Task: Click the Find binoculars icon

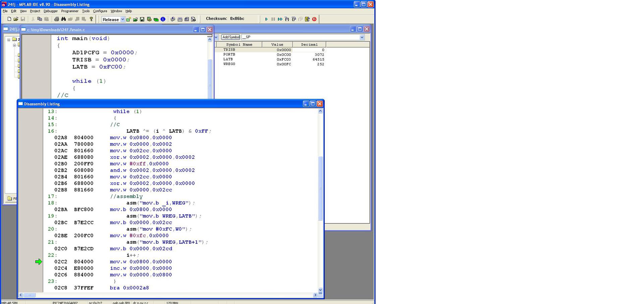Action: (63, 19)
